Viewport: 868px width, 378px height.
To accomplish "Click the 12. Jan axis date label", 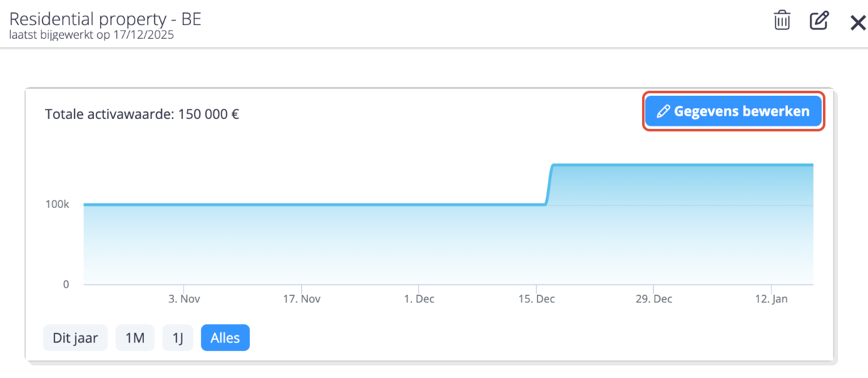I will coord(771,299).
